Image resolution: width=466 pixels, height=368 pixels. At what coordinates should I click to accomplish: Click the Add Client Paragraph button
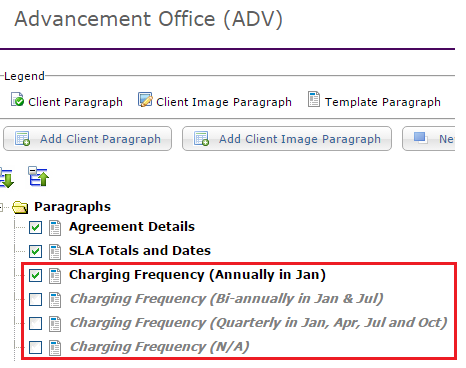(x=88, y=139)
